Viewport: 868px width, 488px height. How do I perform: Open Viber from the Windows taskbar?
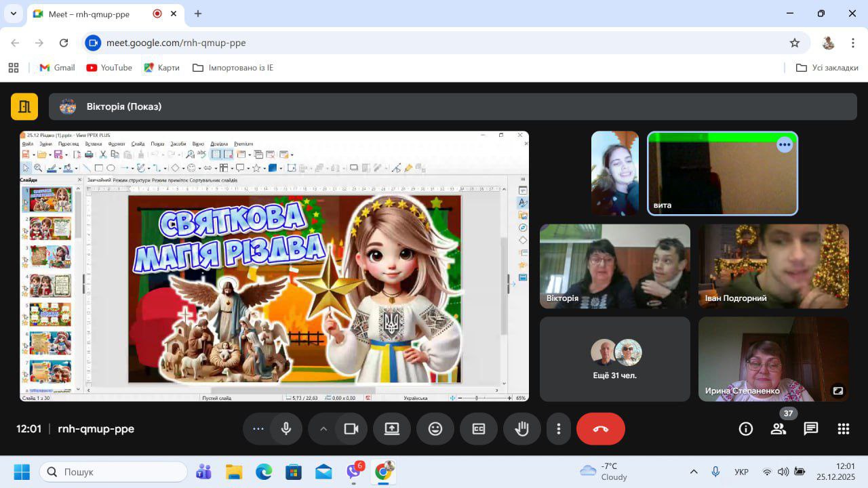[x=353, y=472]
